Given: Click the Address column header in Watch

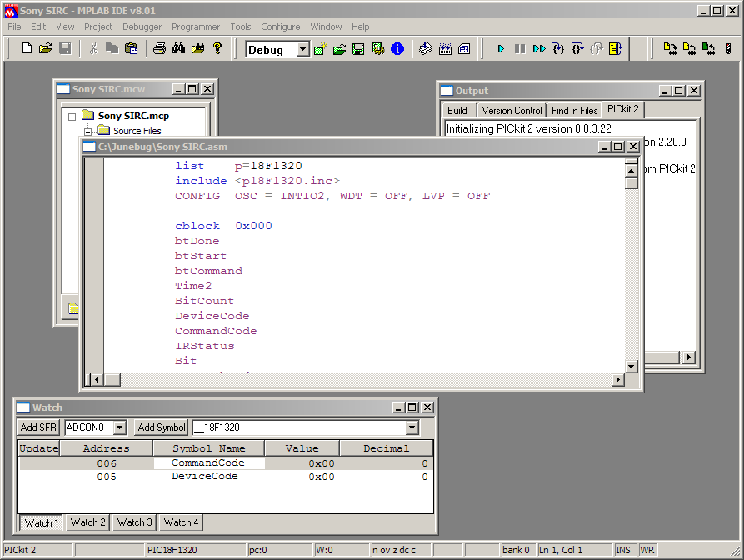Looking at the screenshot, I should pos(107,448).
